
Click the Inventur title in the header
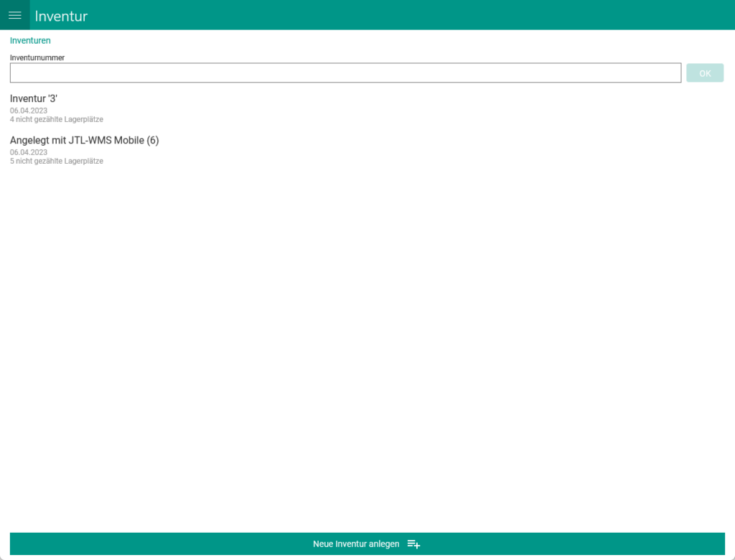[61, 16]
